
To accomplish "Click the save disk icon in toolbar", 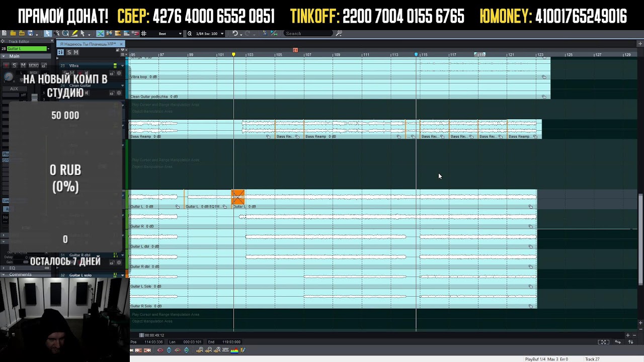I will click(30, 34).
